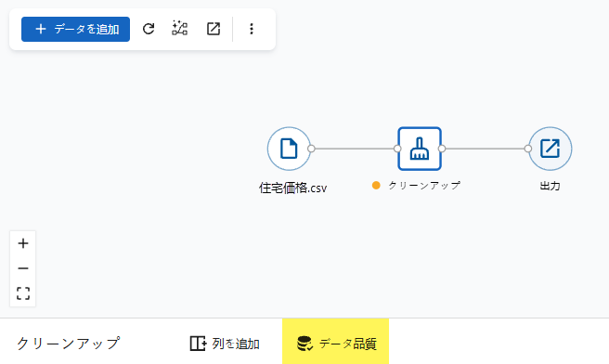
Task: Open the three-dot more options menu
Action: pos(252,29)
